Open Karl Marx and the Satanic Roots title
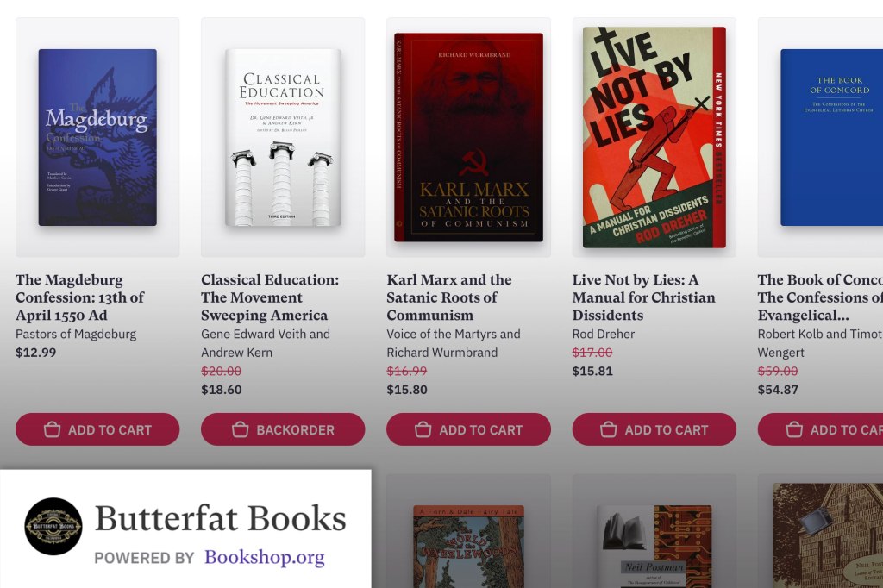The image size is (883, 588). click(449, 297)
